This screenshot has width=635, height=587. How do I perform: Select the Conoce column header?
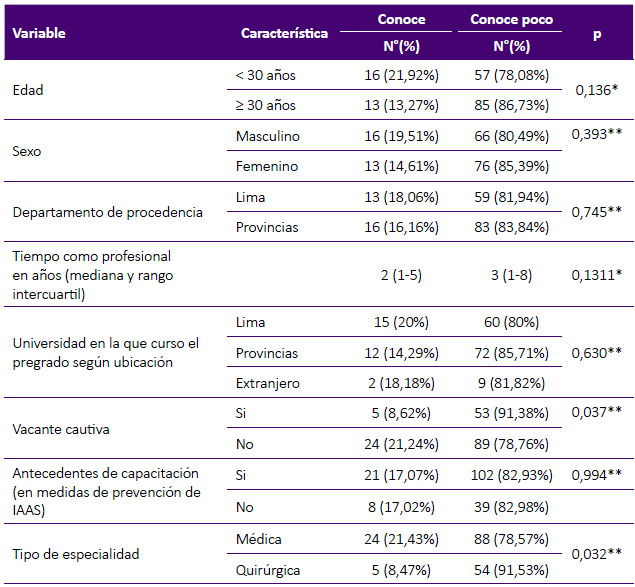[x=401, y=20]
